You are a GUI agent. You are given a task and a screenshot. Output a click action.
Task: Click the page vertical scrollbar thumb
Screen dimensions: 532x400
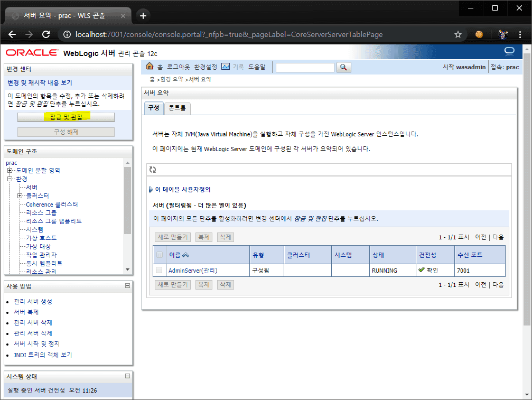coord(527,189)
